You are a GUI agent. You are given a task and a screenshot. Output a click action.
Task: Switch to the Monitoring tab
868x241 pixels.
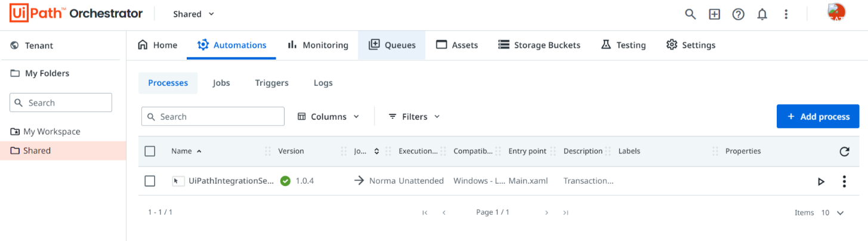[317, 45]
